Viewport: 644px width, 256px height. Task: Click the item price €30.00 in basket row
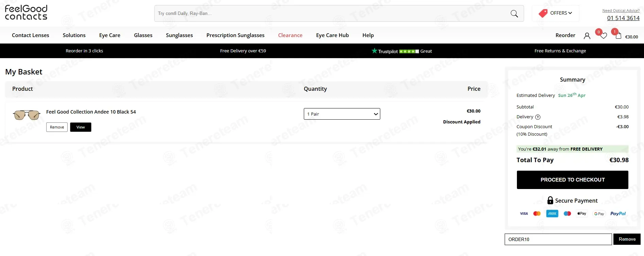[x=473, y=111]
